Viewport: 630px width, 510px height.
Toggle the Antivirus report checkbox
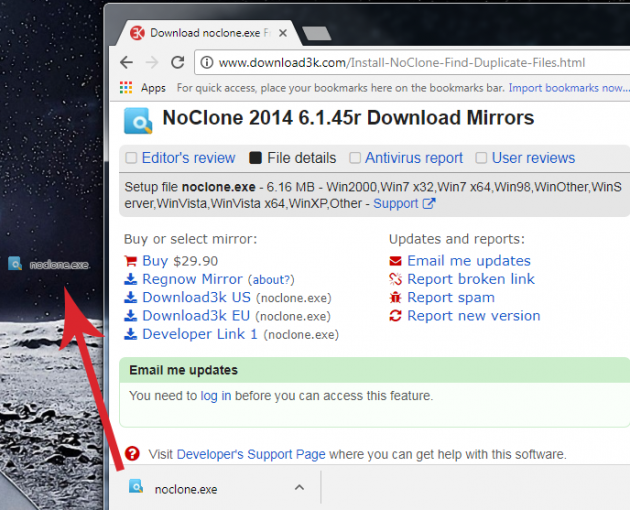coord(355,158)
